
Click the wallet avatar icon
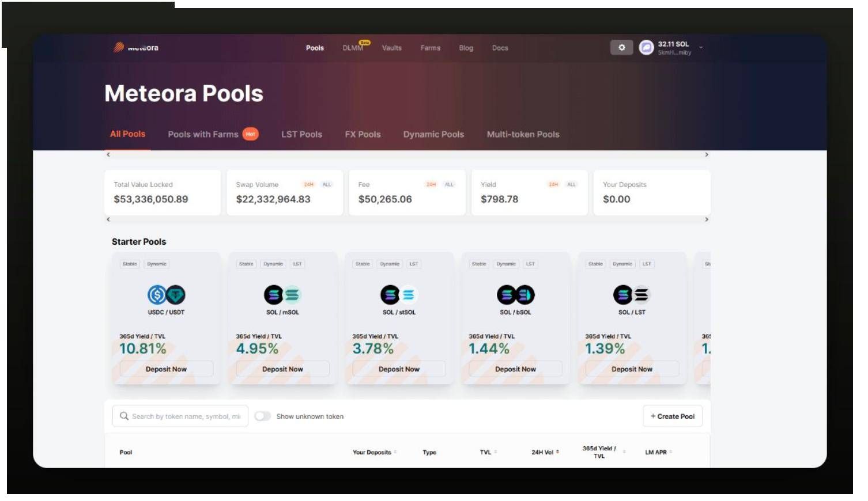pyautogui.click(x=646, y=48)
